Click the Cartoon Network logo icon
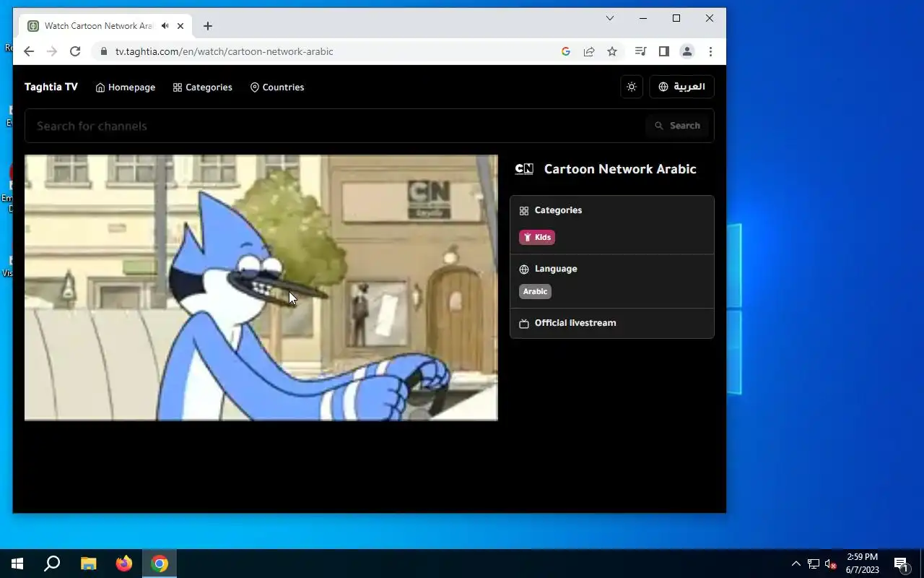This screenshot has width=924, height=578. click(x=524, y=169)
